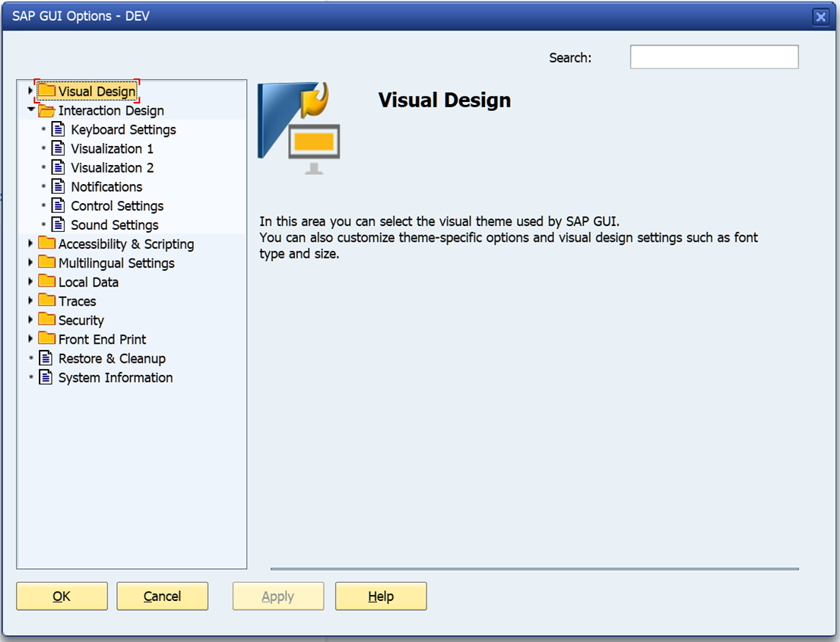The image size is (840, 642).
Task: Click the Visual Design heading text
Action: point(445,100)
